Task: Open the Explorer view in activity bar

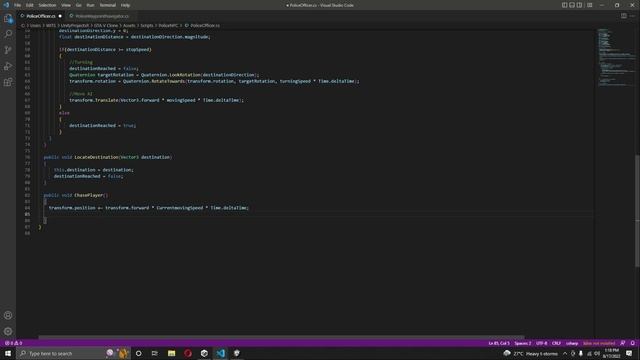Action: point(8,18)
